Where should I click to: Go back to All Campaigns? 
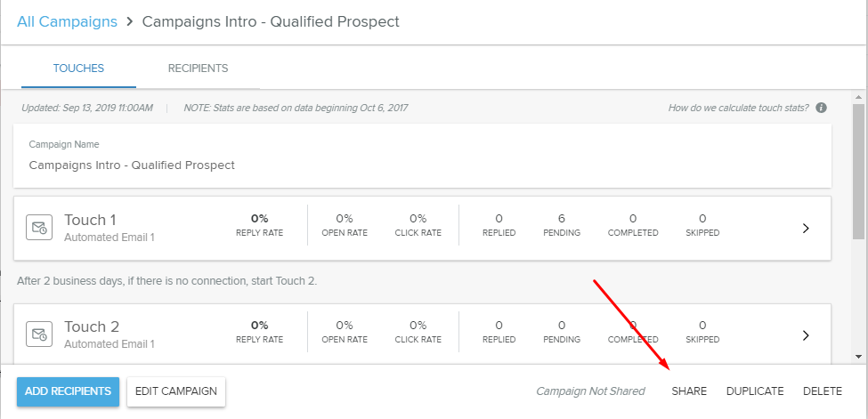click(67, 21)
